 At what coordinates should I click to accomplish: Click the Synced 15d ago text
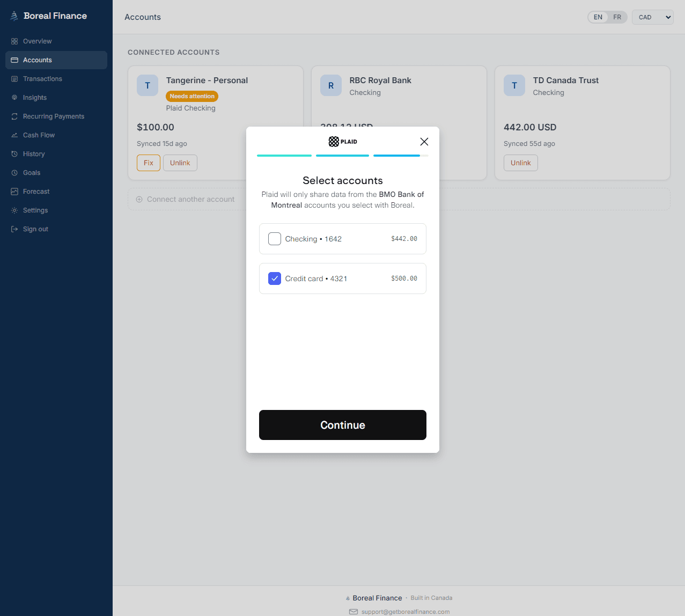(162, 144)
